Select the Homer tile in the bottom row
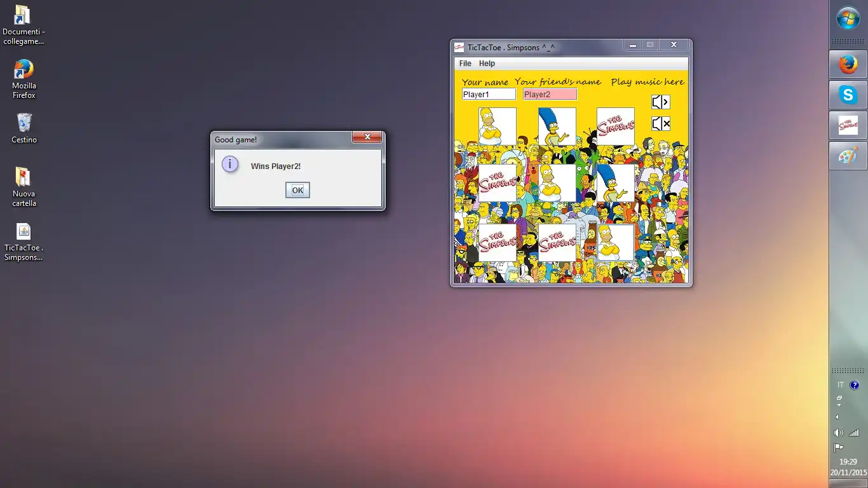Viewport: 868px width, 488px height. 616,242
